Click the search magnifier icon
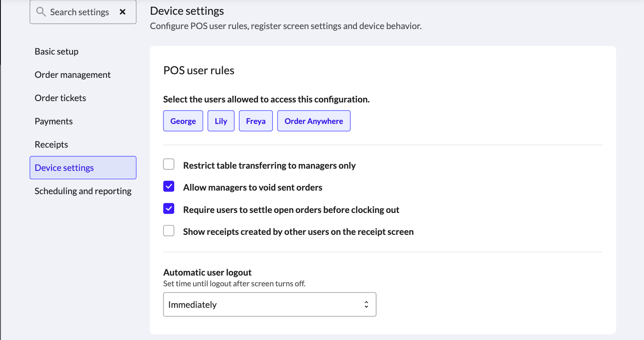 tap(41, 12)
